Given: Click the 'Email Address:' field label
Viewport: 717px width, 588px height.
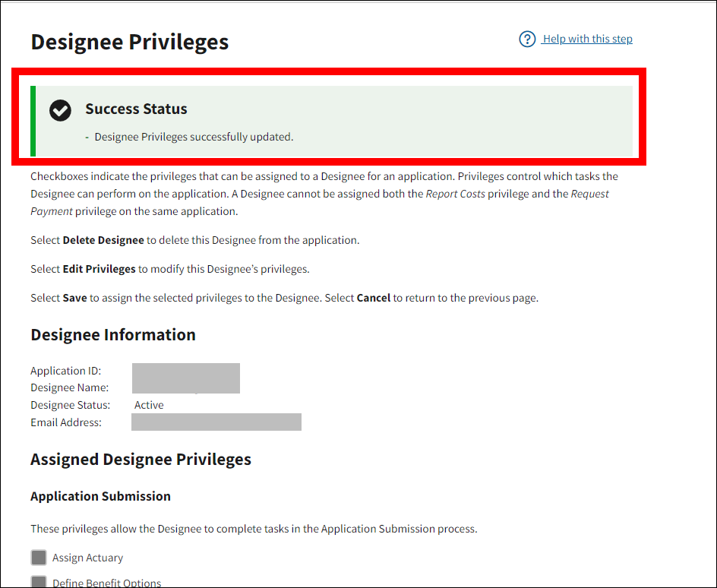Looking at the screenshot, I should click(x=66, y=422).
